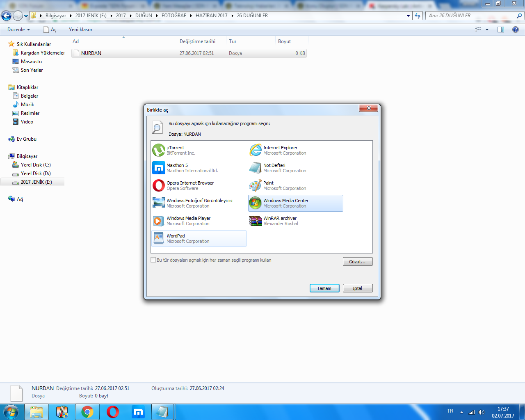Image resolution: width=525 pixels, height=420 pixels.
Task: Go back with the Explorer back arrow
Action: coord(6,16)
